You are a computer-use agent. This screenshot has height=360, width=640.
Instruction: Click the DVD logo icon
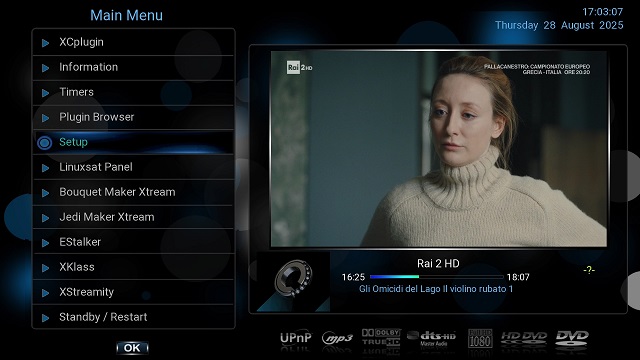click(x=572, y=338)
